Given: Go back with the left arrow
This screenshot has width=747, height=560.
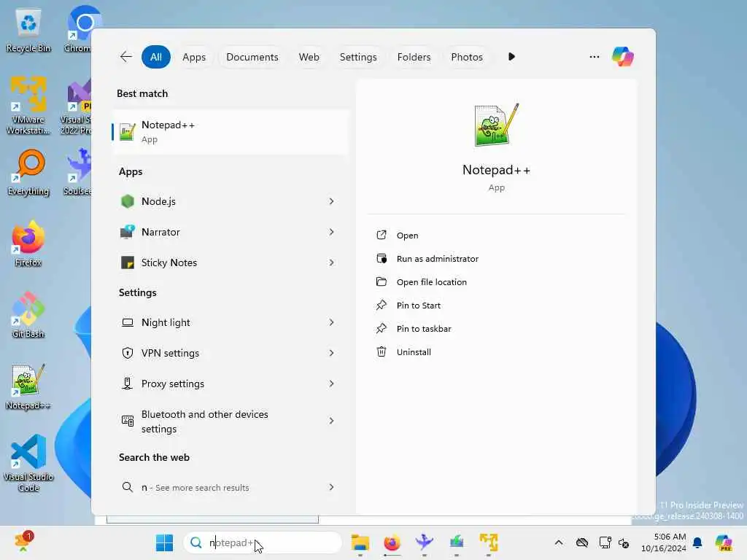Looking at the screenshot, I should pyautogui.click(x=125, y=57).
